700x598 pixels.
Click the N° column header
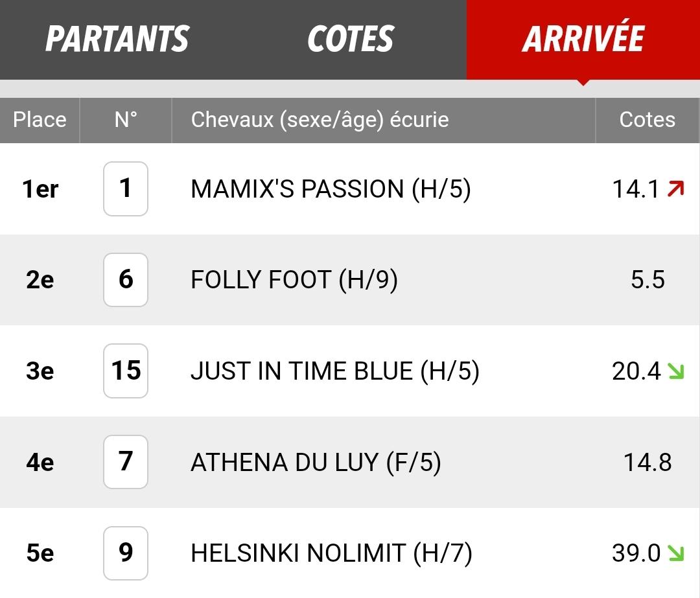126,120
